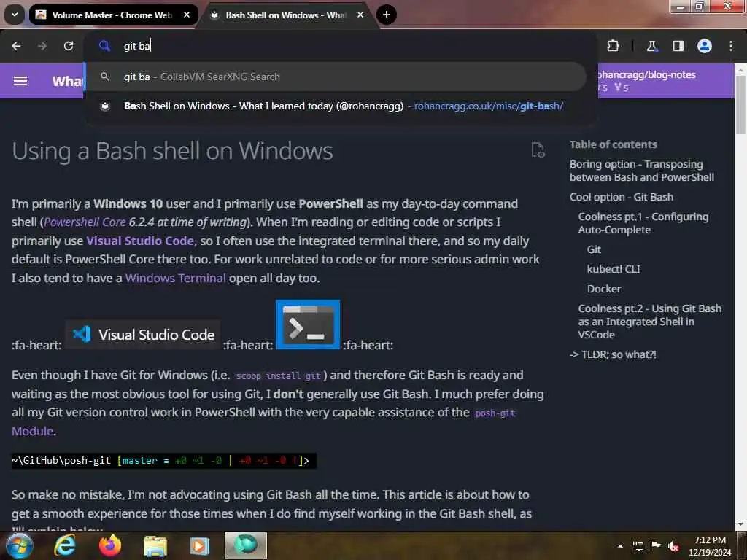Open the Powershell Core link
747x560 pixels.
pyautogui.click(x=85, y=222)
